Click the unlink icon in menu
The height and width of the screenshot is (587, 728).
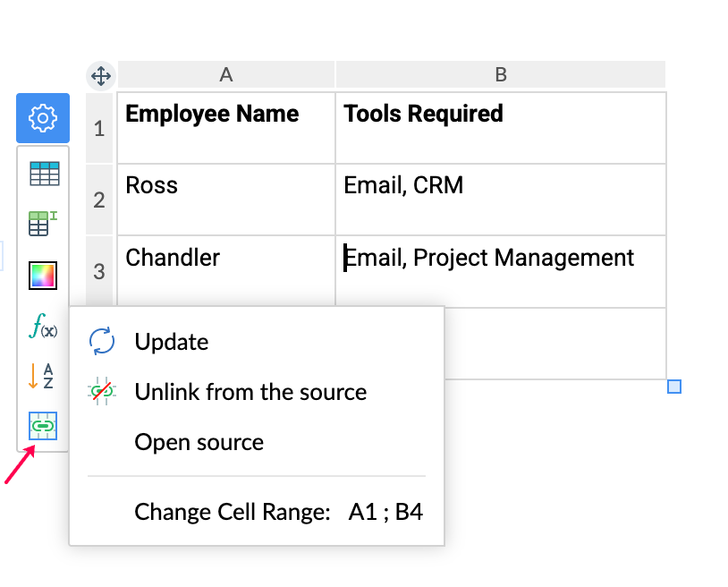tap(100, 392)
